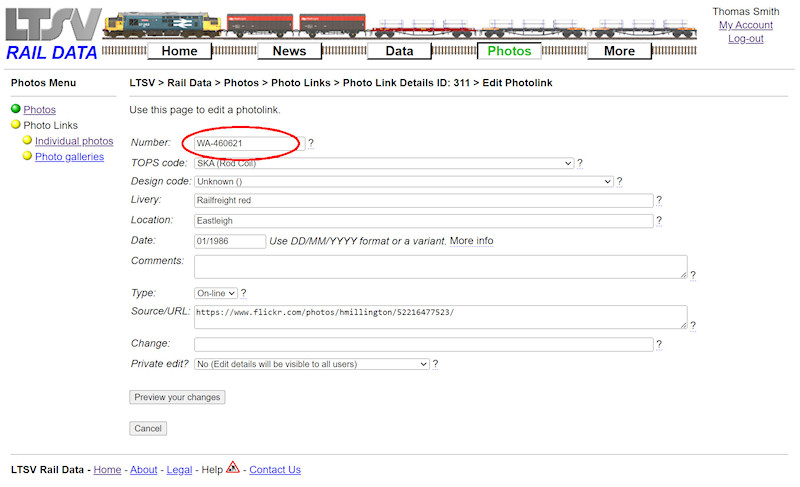Click the Preview your changes button
This screenshot has width=800, height=487.
177,397
